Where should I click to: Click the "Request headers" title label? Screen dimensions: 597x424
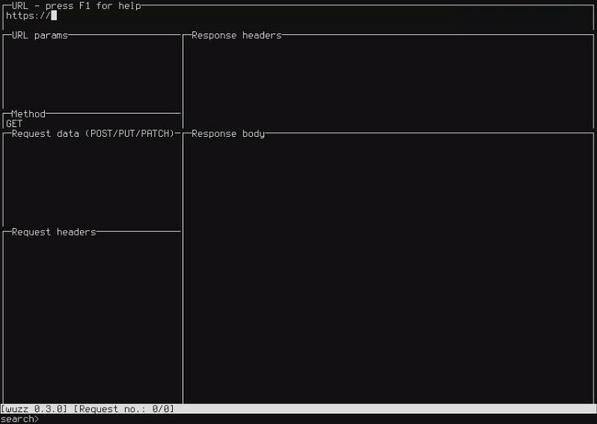pyautogui.click(x=54, y=232)
